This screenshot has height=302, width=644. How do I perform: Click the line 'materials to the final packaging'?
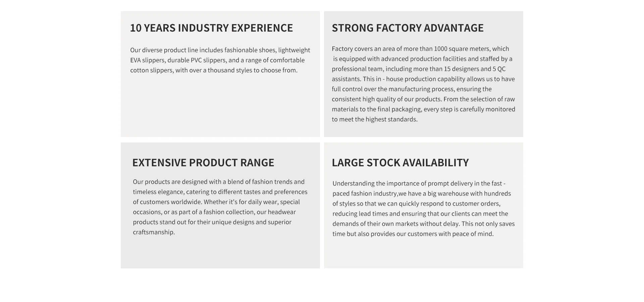click(x=424, y=109)
